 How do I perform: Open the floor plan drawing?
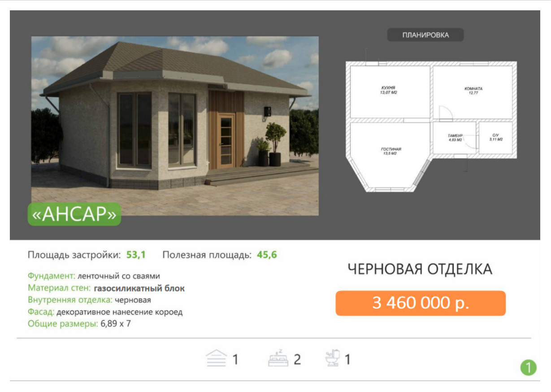click(x=431, y=126)
